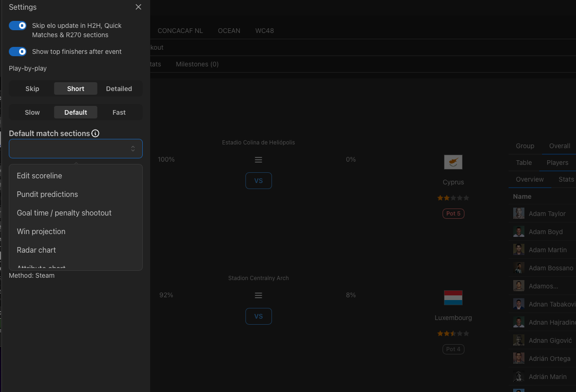Switch to the Group tab

click(x=525, y=146)
